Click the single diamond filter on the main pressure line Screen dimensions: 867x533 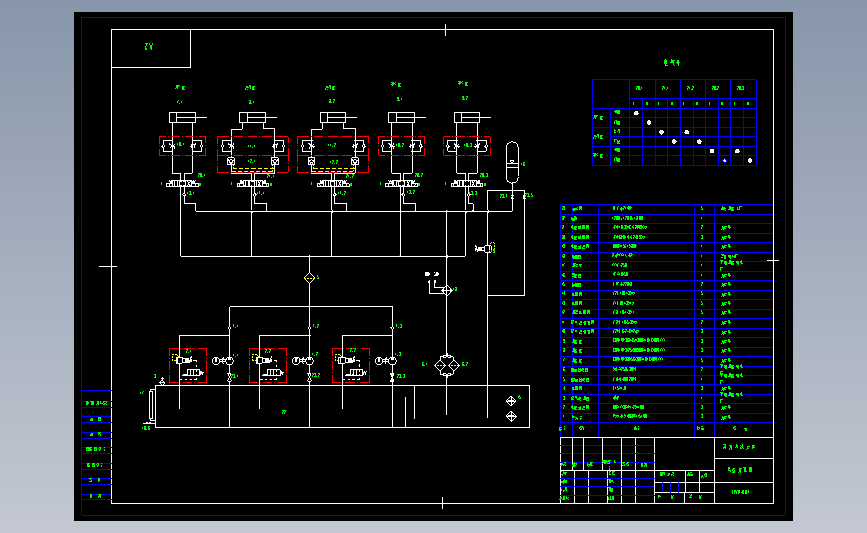coord(310,278)
